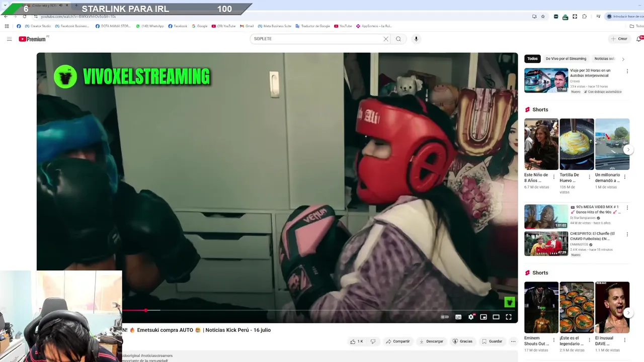The image size is (644, 362).
Task: Open CHESPIRITO El Chanfle video thumbnail
Action: pyautogui.click(x=546, y=243)
